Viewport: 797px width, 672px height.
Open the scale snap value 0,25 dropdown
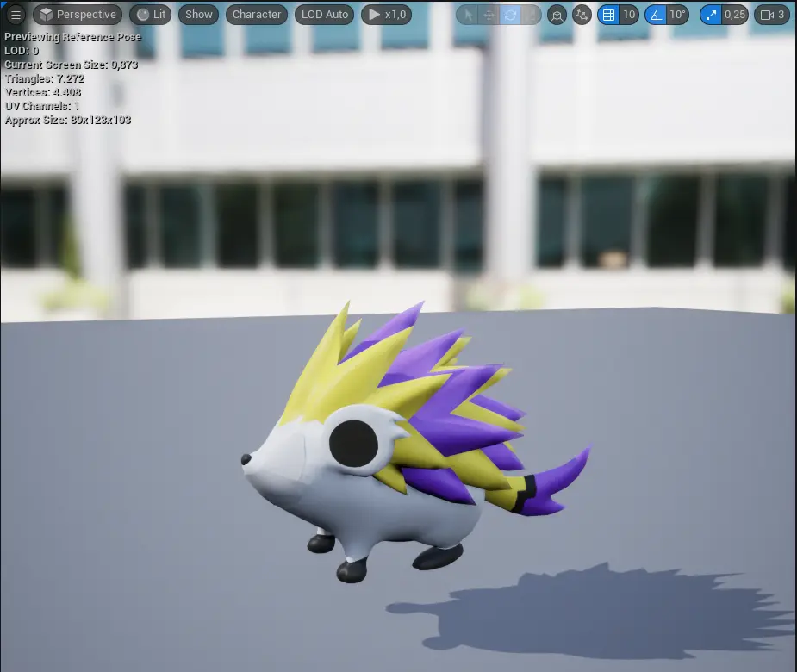735,15
